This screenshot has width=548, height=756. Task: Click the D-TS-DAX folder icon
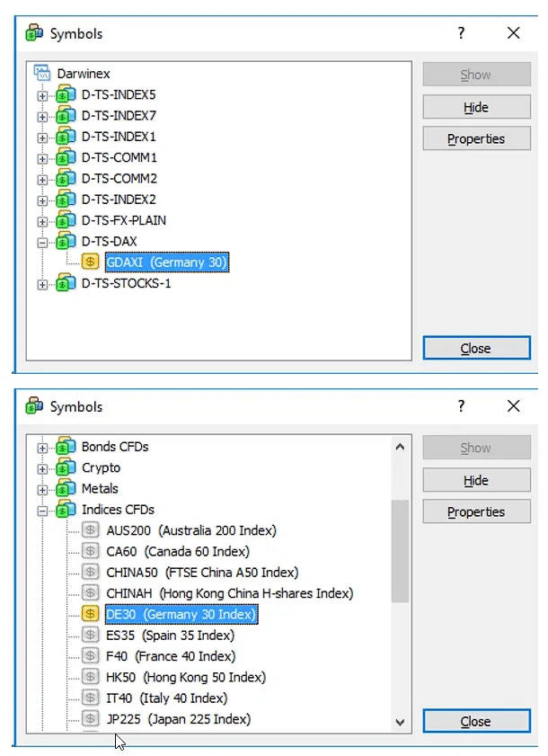pos(66,241)
